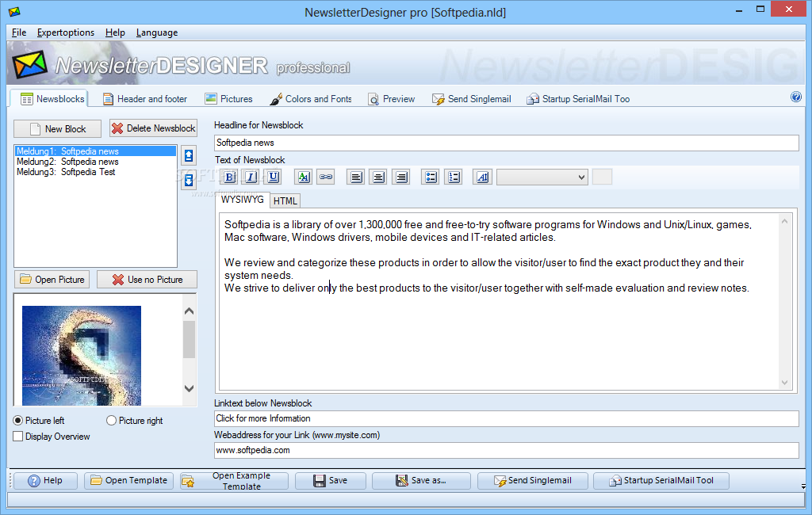The height and width of the screenshot is (515, 812).
Task: Click bottom Help button
Action: click(45, 481)
